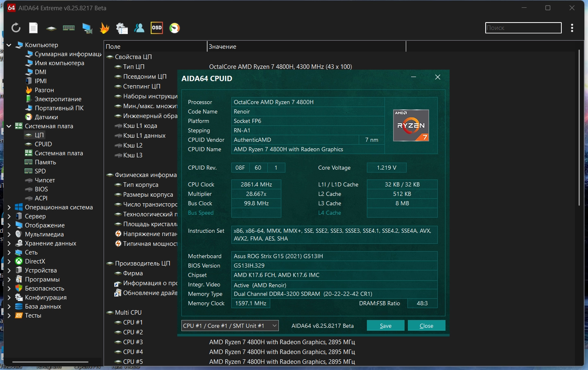Collapse the Системная плата tree node
Image resolution: width=588 pixels, height=370 pixels.
[9, 126]
